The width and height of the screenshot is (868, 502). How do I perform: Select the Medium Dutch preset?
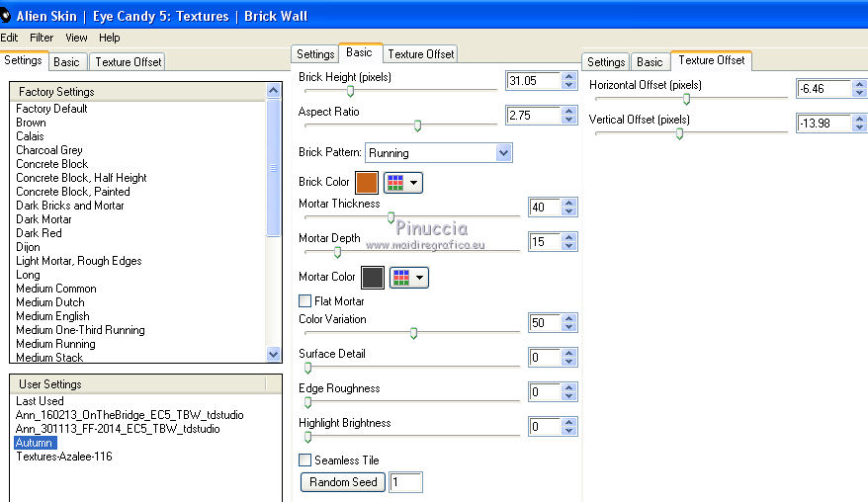[x=50, y=302]
